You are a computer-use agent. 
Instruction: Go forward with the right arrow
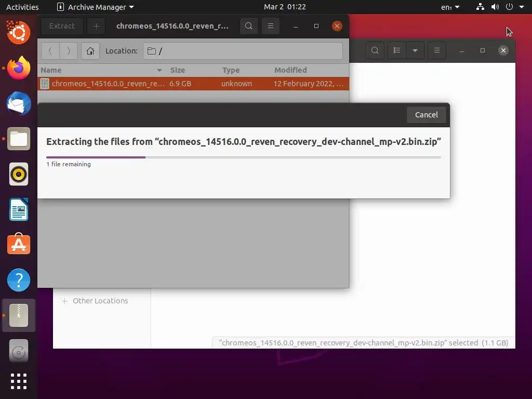click(69, 51)
